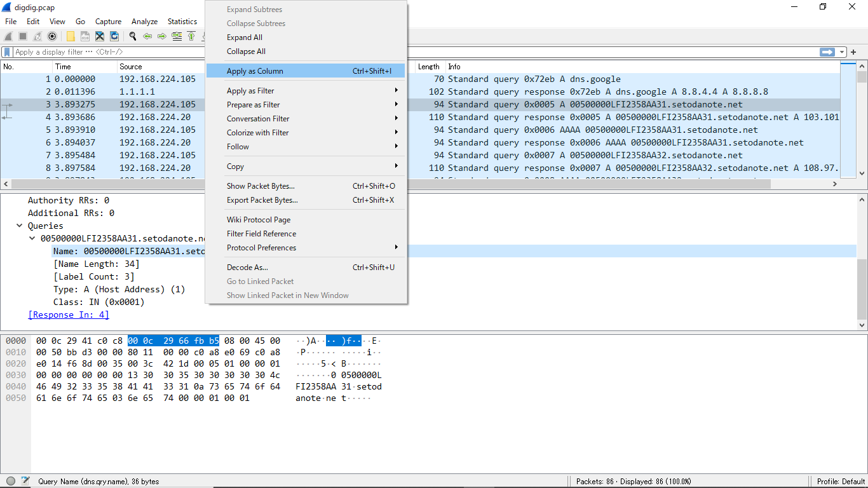Viewport: 868px width, 488px height.
Task: Open the Go menu
Action: click(80, 22)
